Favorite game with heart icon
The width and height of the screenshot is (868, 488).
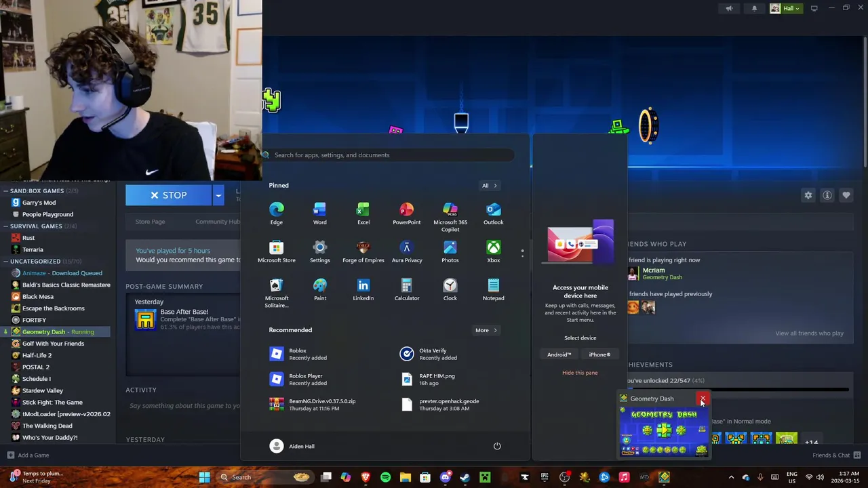(846, 195)
